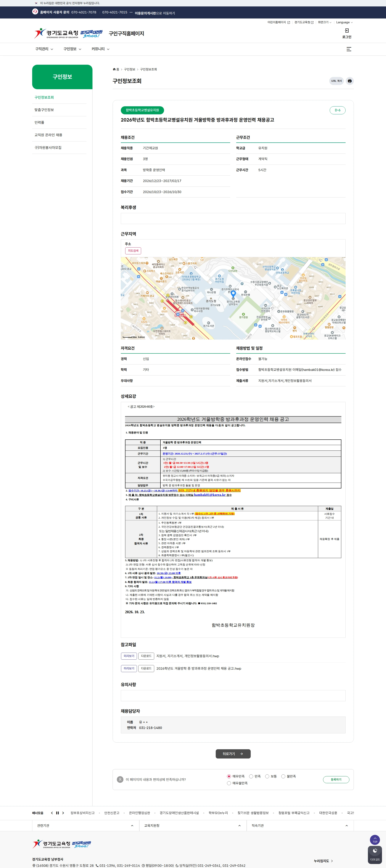
Task: Expand the 구직관리 dropdown menu
Action: pyautogui.click(x=44, y=49)
